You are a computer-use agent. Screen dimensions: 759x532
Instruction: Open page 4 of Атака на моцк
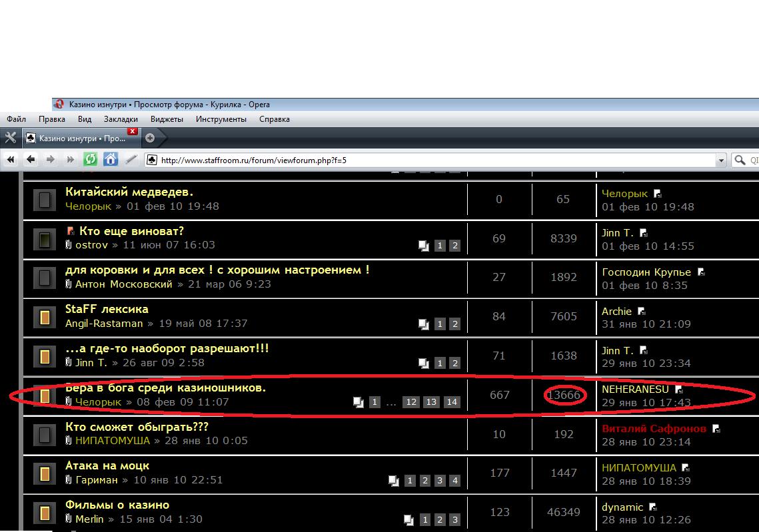454,481
